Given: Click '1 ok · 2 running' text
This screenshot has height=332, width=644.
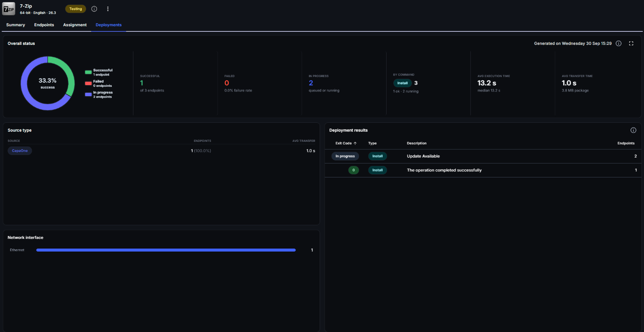Looking at the screenshot, I should 406,91.
